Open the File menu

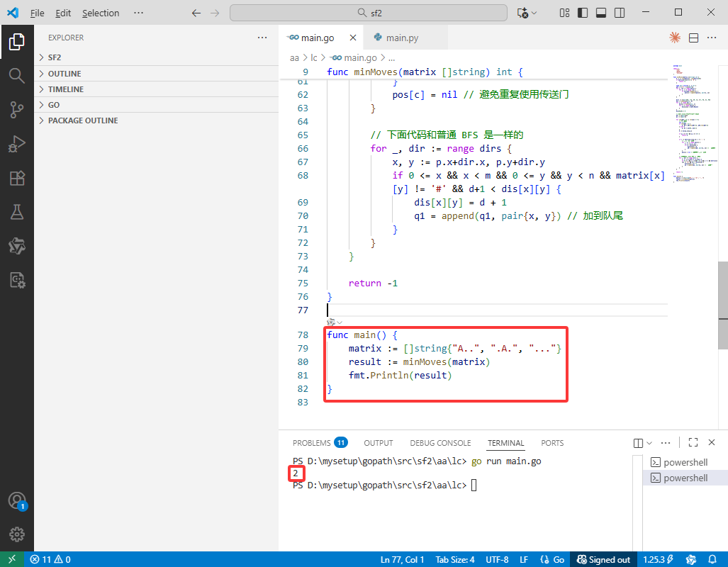point(37,13)
